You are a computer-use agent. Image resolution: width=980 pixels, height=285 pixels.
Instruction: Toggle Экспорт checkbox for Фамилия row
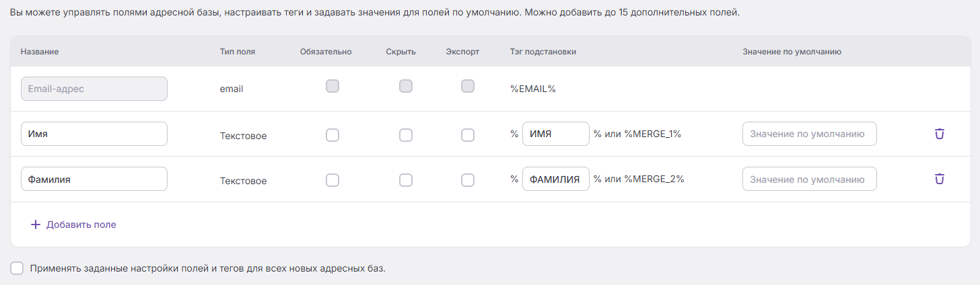tap(468, 180)
